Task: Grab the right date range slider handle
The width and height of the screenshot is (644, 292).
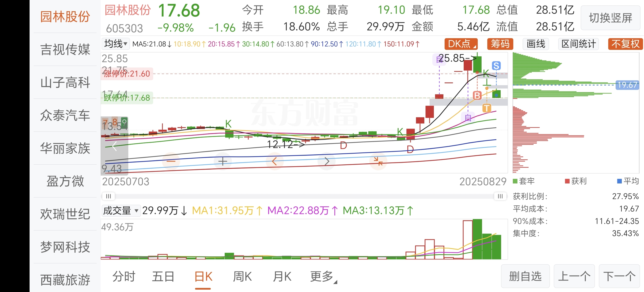Action: click(x=500, y=196)
